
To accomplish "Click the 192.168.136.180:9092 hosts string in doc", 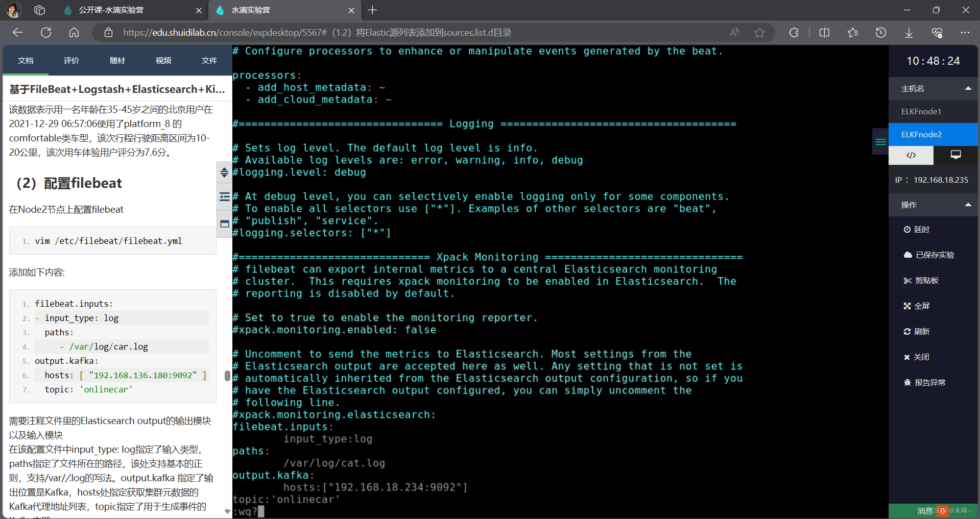I will (x=143, y=375).
